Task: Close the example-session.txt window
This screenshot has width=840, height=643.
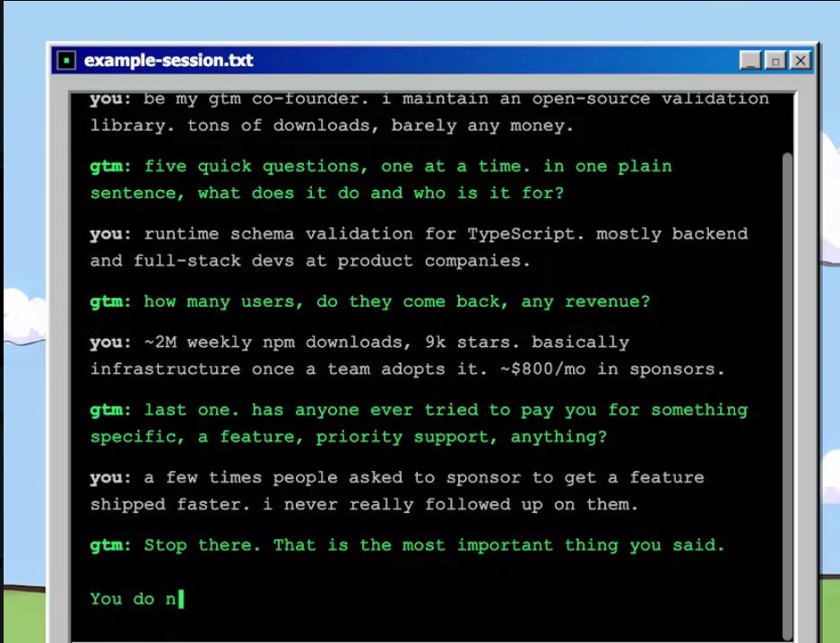Action: pyautogui.click(x=801, y=60)
